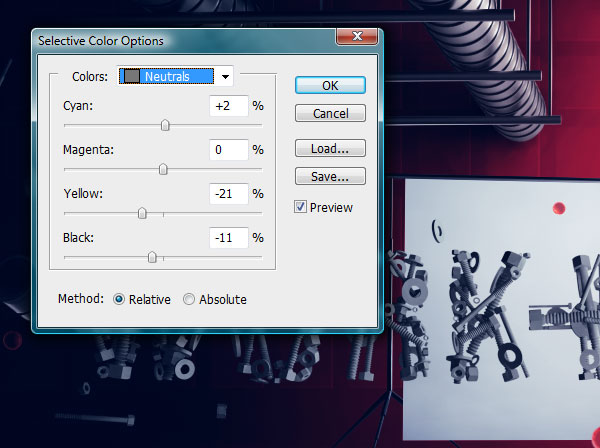Focus the Black percentage input field

click(x=229, y=238)
